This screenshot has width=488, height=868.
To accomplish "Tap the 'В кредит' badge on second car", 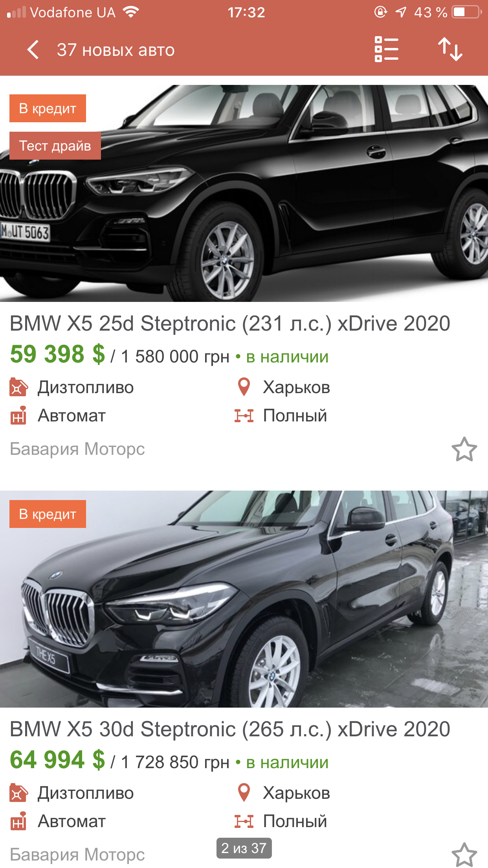I will pos(48,514).
